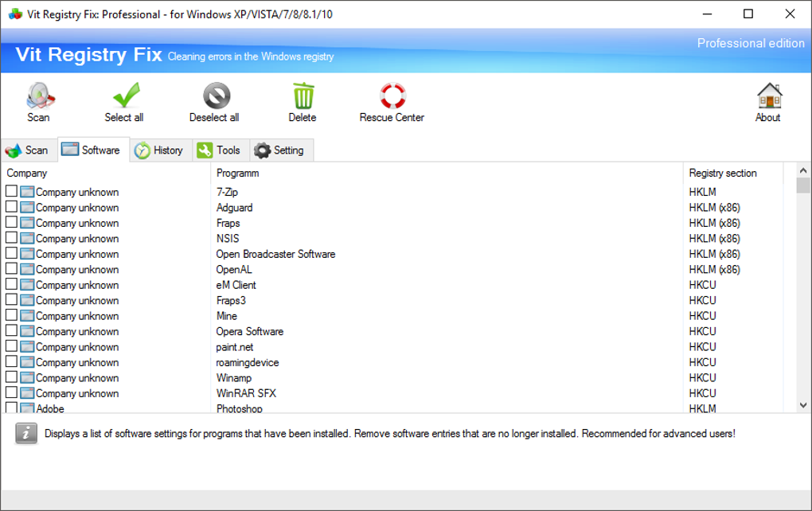Image resolution: width=812 pixels, height=511 pixels.
Task: Sort by the Company column header
Action: (x=106, y=173)
